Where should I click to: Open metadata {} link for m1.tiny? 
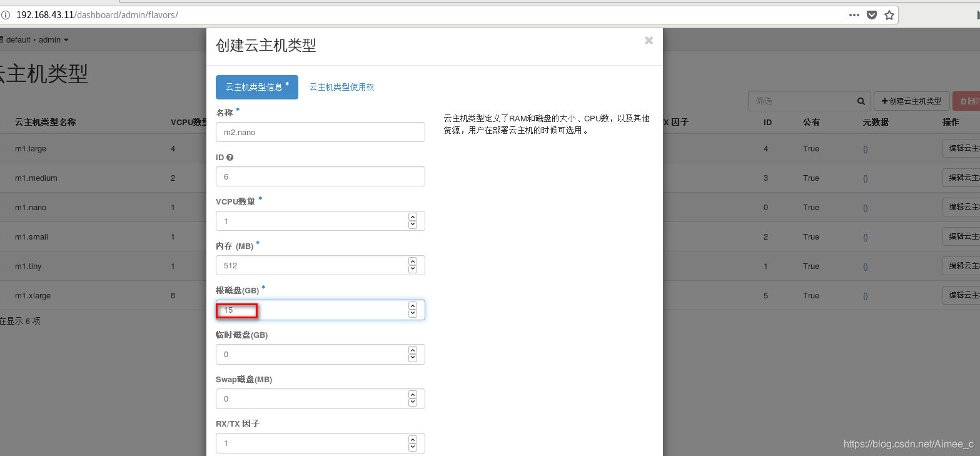coord(866,266)
